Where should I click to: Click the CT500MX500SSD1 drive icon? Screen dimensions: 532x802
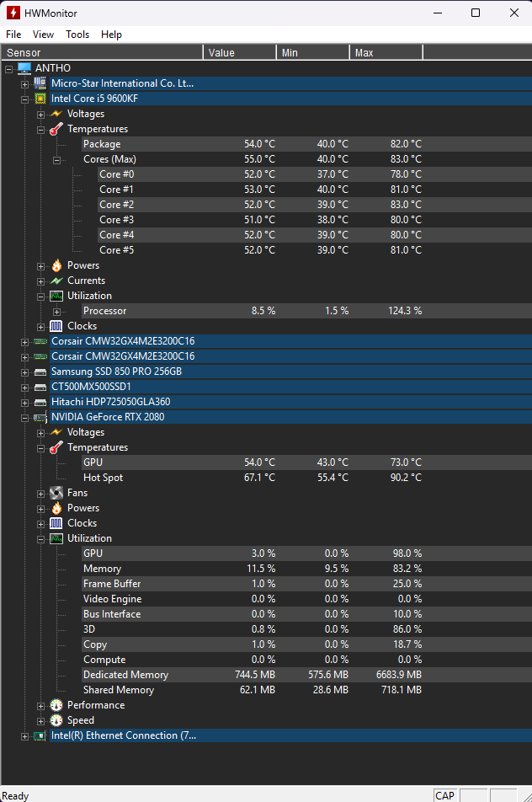point(40,388)
